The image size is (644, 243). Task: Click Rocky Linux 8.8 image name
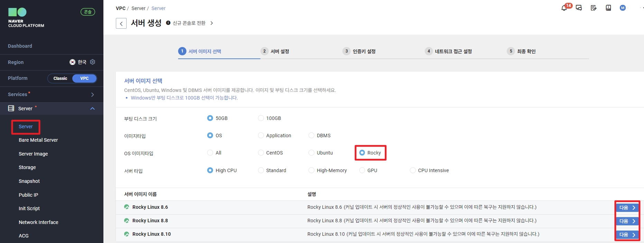[x=150, y=221]
